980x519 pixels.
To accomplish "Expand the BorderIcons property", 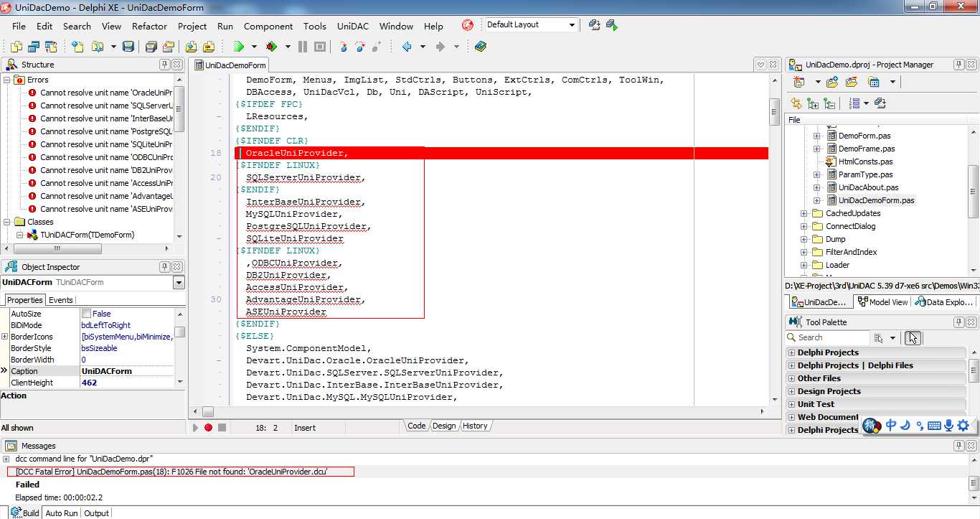I will (5, 337).
